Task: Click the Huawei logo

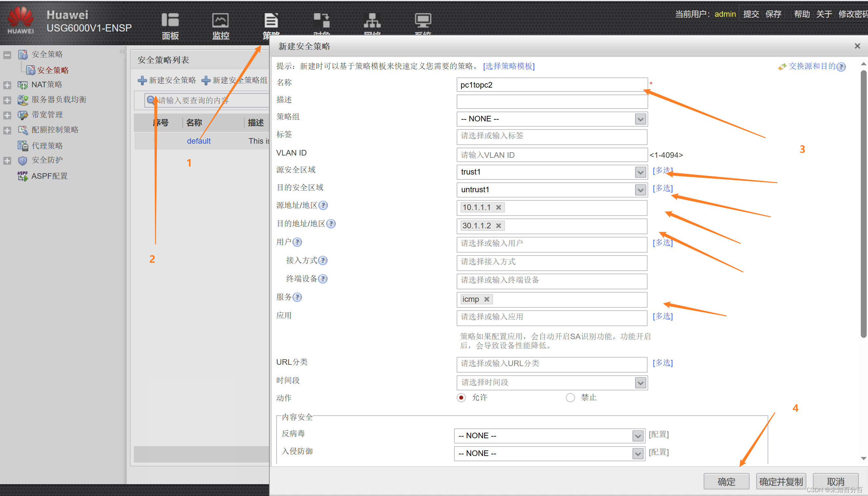Action: pos(21,20)
